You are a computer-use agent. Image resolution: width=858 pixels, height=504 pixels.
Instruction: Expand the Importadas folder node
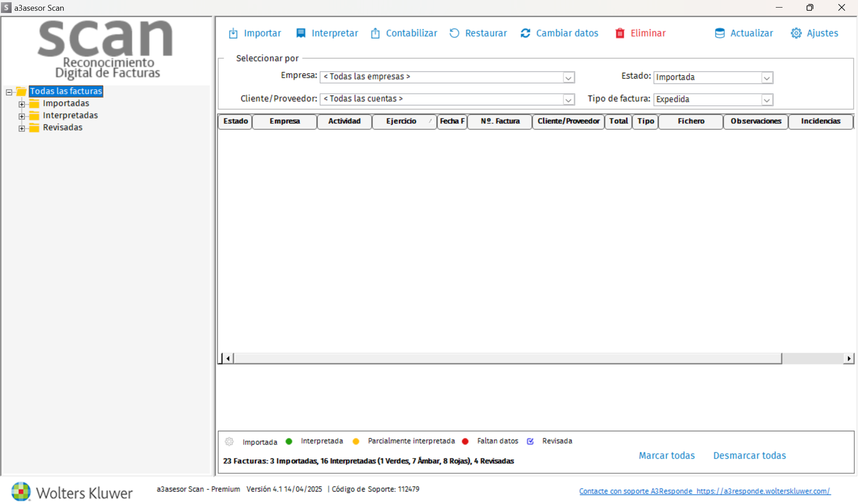(x=21, y=104)
